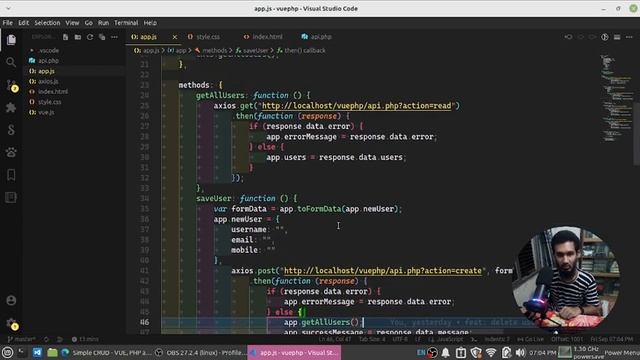Viewport: 640px width, 360px height.
Task: Click New File icon in Explorer header
Action: tap(65, 37)
